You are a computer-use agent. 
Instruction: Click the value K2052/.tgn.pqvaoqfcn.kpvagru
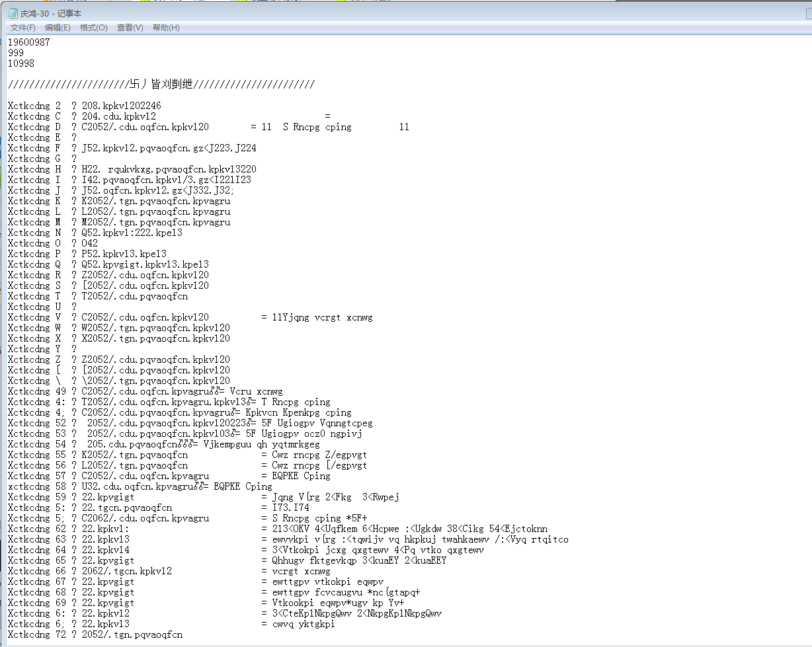click(156, 201)
